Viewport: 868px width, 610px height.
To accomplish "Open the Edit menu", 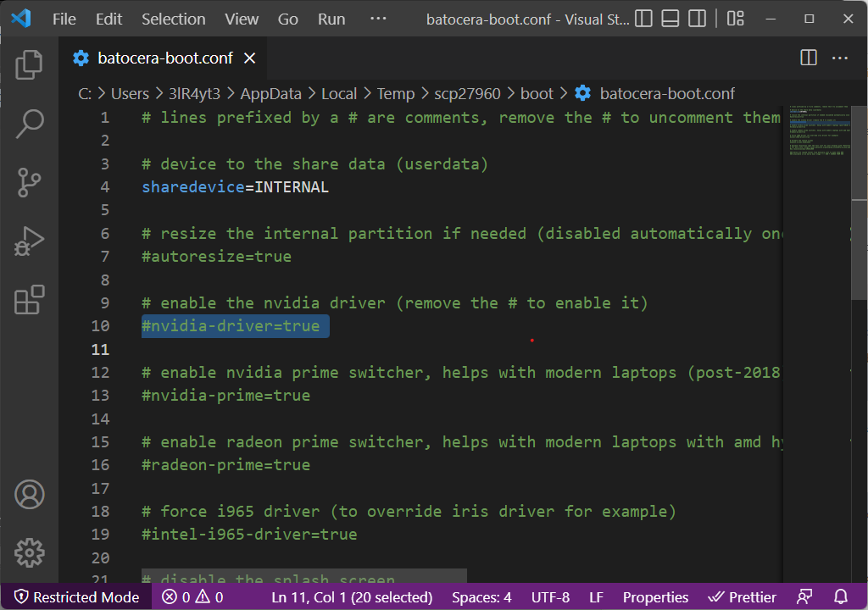I will coord(108,19).
